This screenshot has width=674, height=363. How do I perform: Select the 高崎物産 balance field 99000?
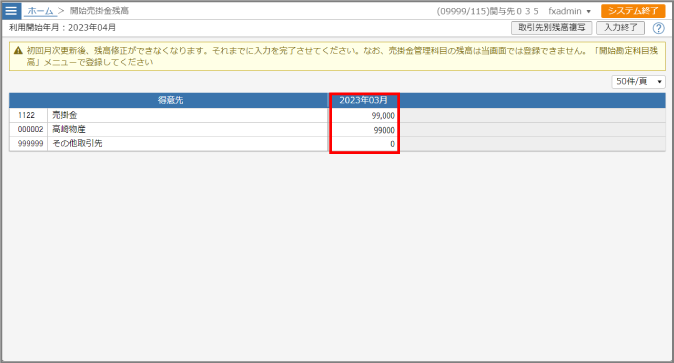(364, 130)
